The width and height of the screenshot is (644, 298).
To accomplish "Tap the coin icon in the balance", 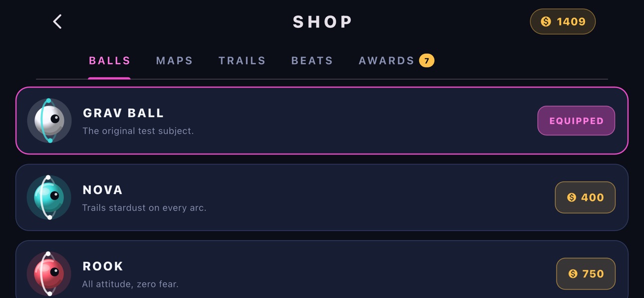I will point(546,21).
